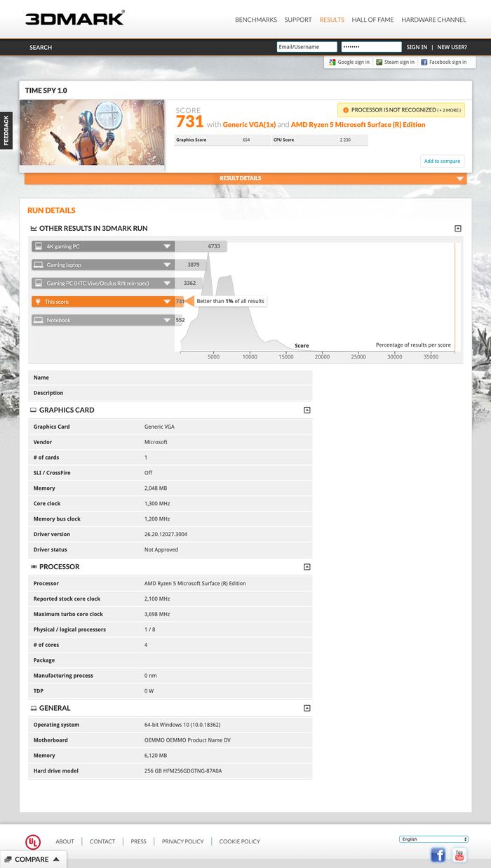Image resolution: width=491 pixels, height=868 pixels.
Task: Click the Maximum turbo core clock 3,698 MHz
Action: (x=157, y=615)
